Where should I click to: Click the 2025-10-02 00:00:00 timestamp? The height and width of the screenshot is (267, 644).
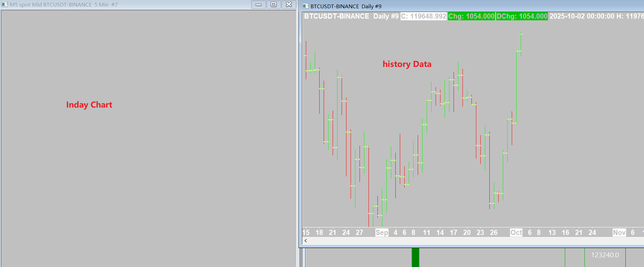(582, 16)
